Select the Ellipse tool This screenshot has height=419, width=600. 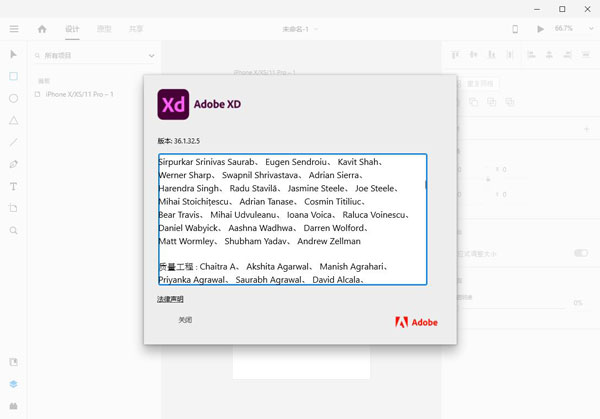13,98
